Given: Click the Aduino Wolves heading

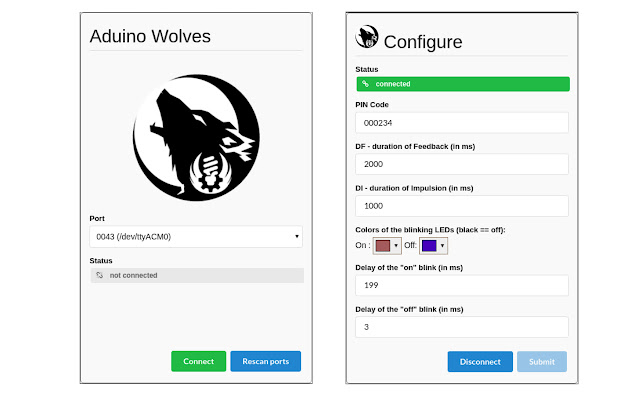Looking at the screenshot, I should coord(150,36).
